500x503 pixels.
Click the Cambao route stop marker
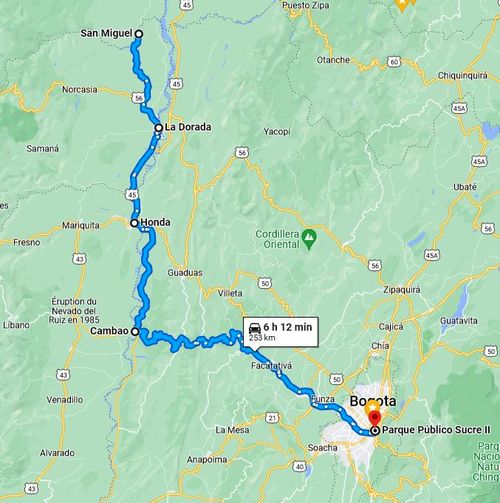coord(135,331)
